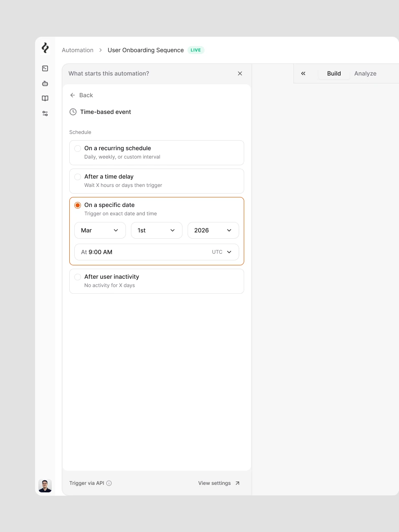Image resolution: width=399 pixels, height=532 pixels.
Task: Click 'No activity for X days' text
Action: click(109, 285)
